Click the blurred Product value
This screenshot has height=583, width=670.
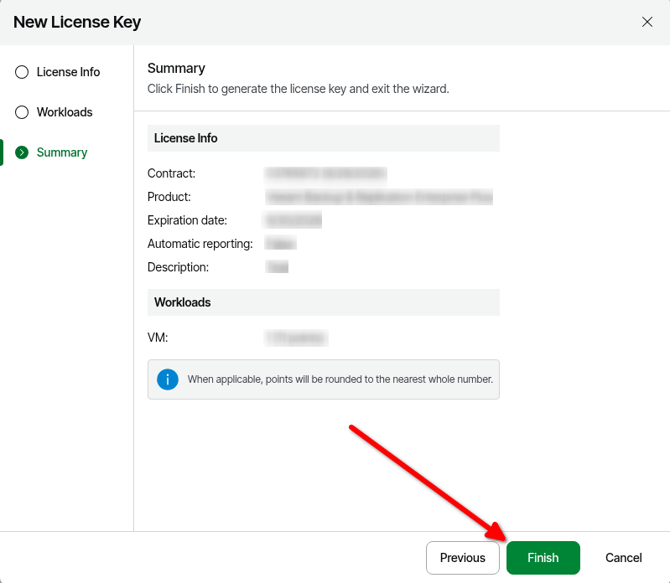[379, 197]
